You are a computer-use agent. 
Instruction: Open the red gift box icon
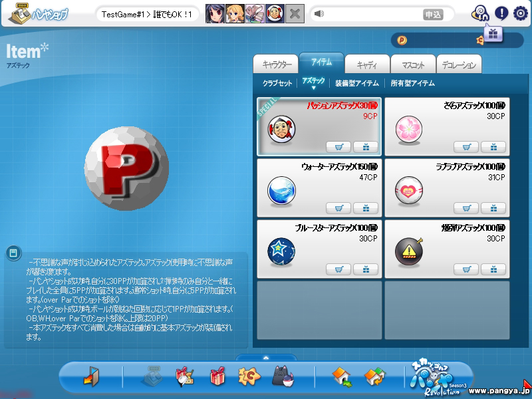click(217, 377)
